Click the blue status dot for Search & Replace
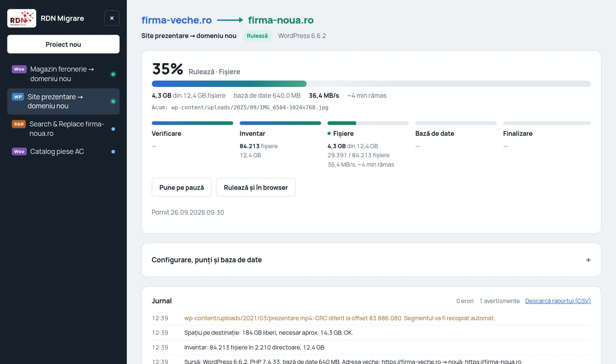Screen dimensions: 616x364 pyautogui.click(x=113, y=129)
